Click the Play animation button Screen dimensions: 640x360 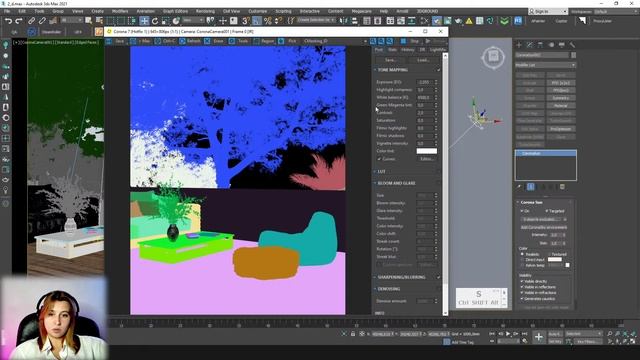[x=508, y=334]
